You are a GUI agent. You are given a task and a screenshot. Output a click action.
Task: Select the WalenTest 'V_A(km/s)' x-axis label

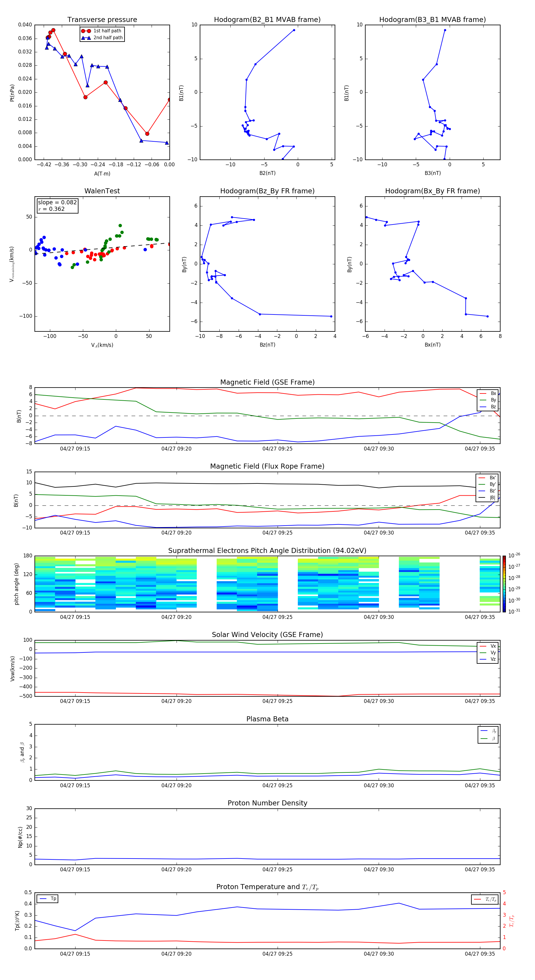[102, 345]
